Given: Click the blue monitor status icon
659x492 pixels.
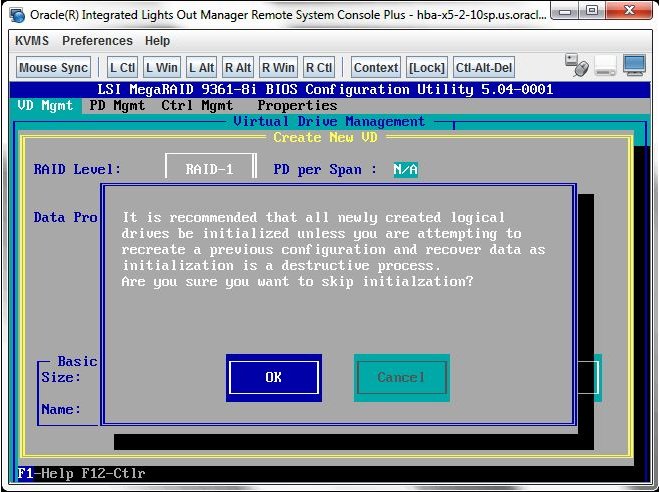Looking at the screenshot, I should 635,65.
